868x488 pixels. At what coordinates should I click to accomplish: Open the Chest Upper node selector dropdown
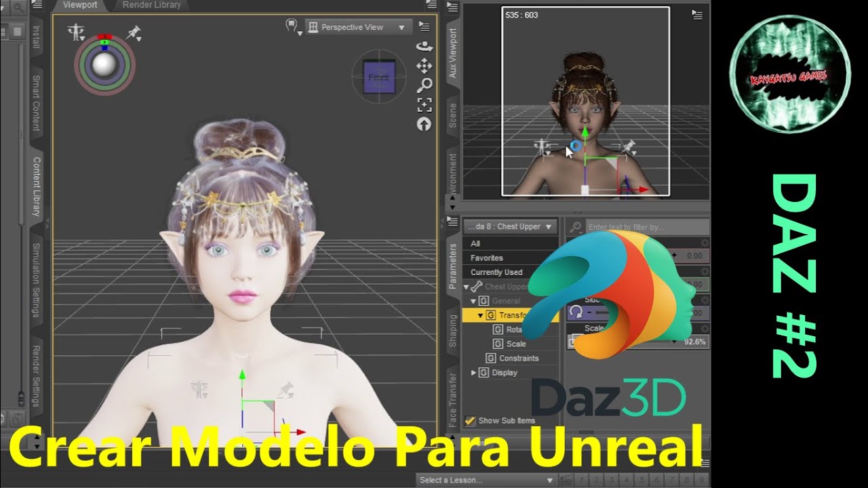[511, 226]
